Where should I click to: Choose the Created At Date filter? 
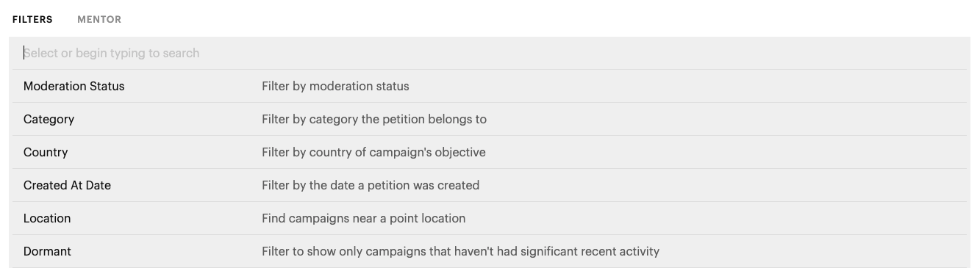490,185
